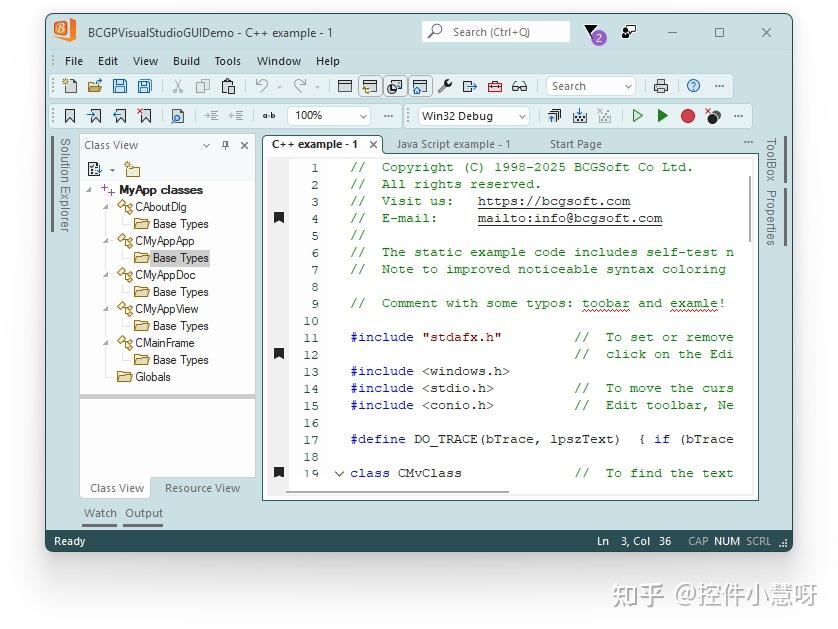Click the Save All icon

point(145,86)
